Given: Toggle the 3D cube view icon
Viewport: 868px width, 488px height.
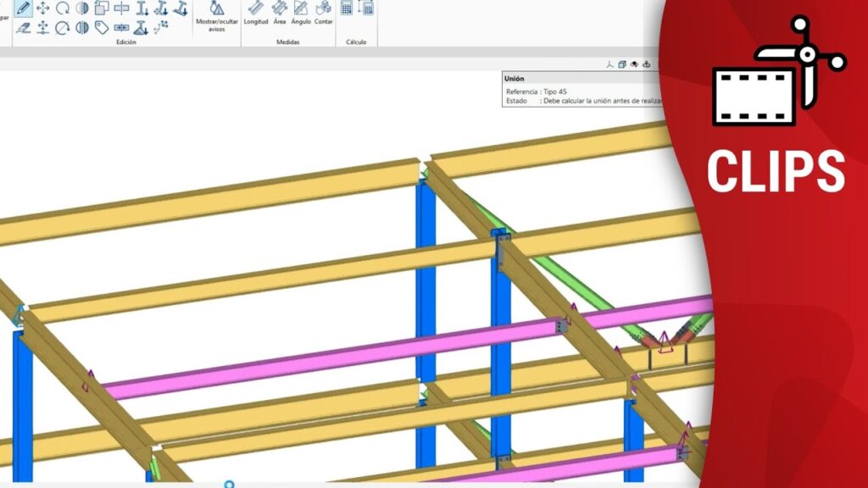Looking at the screenshot, I should coord(622,64).
